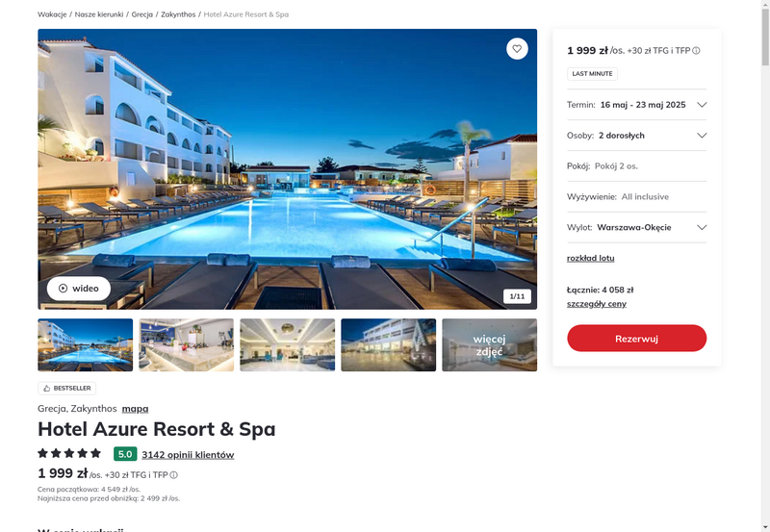This screenshot has width=770, height=532.
Task: Click the red Rezerwuj button
Action: coord(636,338)
